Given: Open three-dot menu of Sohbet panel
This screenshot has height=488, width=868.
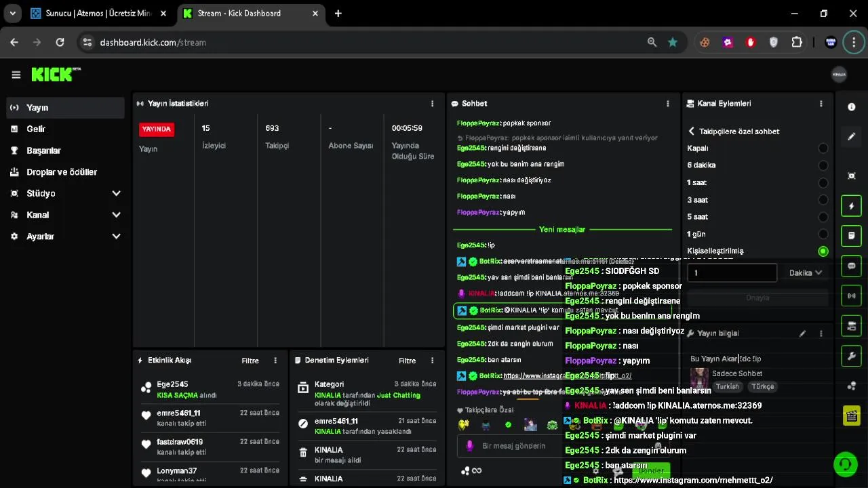Looking at the screenshot, I should [667, 104].
